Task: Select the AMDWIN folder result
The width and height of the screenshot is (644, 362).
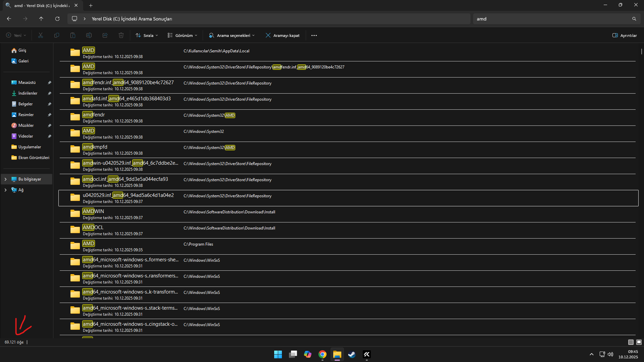Action: coord(348,214)
